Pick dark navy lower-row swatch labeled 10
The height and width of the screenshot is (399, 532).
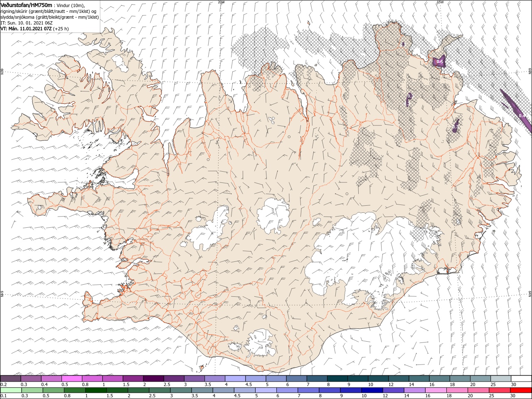point(372,390)
